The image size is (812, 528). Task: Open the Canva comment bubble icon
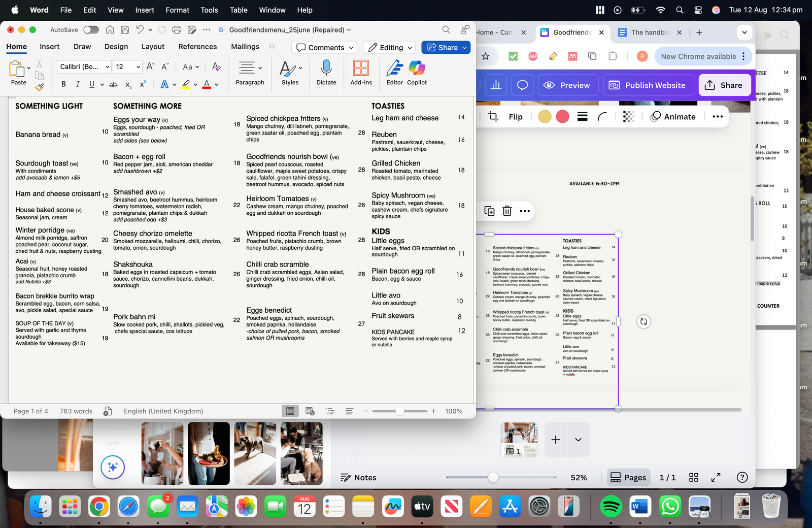522,85
